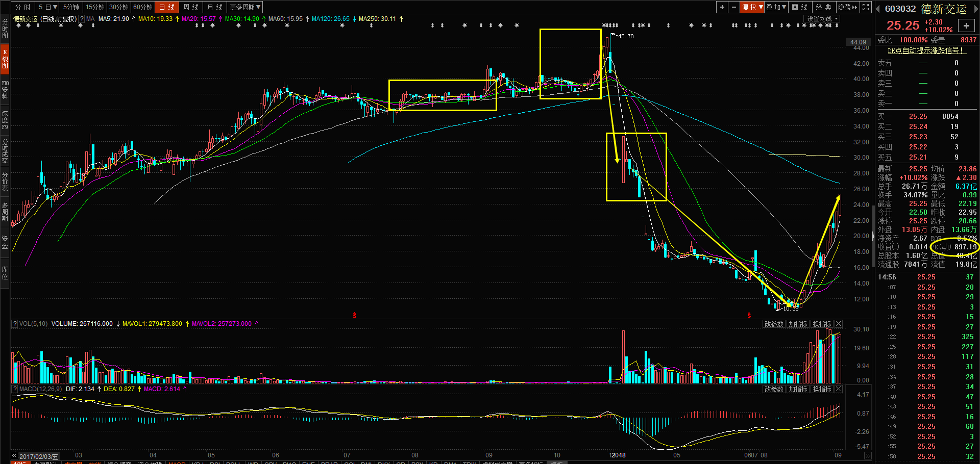Switch to 周线 weekly chart tab
Viewport: 980px width, 464px height.
click(x=191, y=7)
